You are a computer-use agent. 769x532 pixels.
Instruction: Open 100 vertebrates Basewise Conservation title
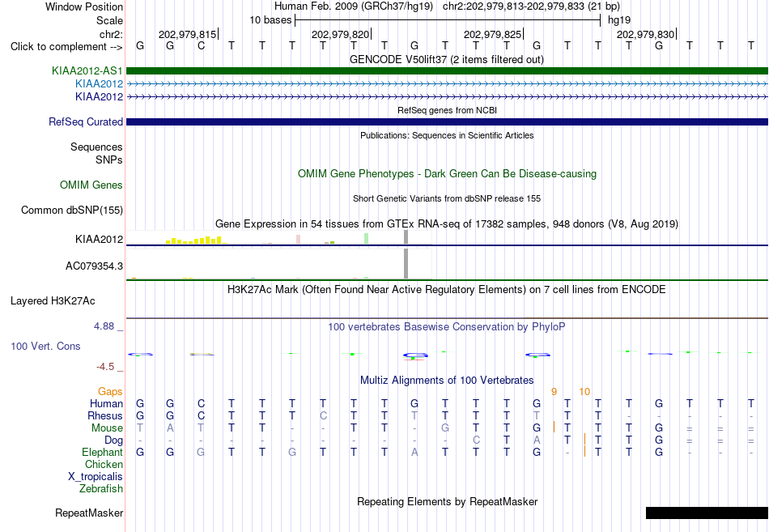447,327
